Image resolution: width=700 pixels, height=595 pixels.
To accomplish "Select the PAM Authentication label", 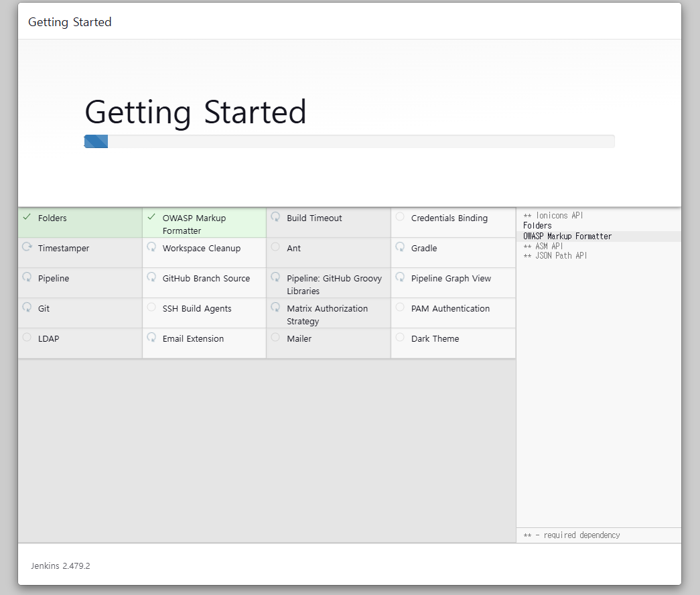I will [450, 308].
